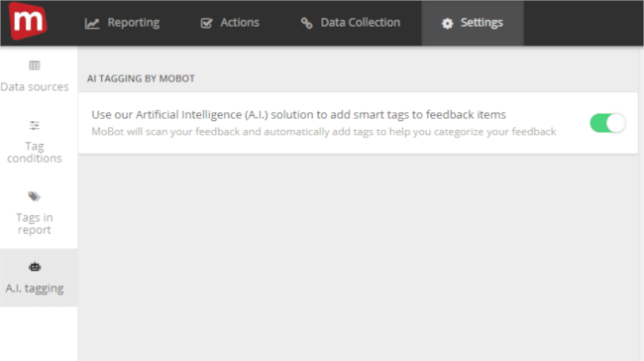644x361 pixels.
Task: Go to Data sources in sidebar
Action: [x=35, y=76]
